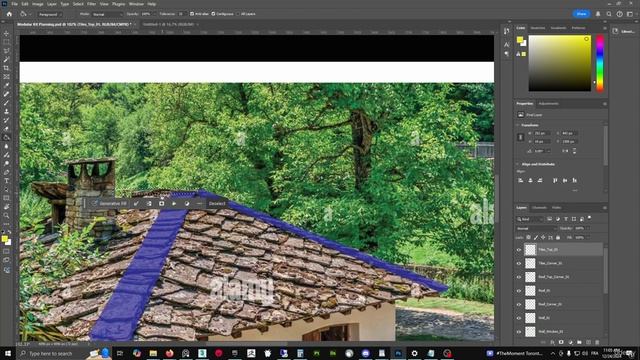
Task: Toggle Quick Mask mode icon
Action: tap(6, 252)
